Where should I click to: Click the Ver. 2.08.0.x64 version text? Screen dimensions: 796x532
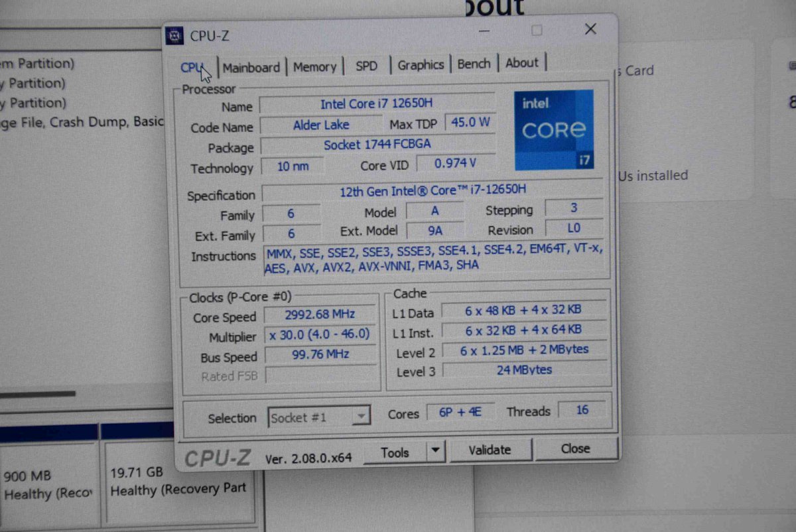308,458
